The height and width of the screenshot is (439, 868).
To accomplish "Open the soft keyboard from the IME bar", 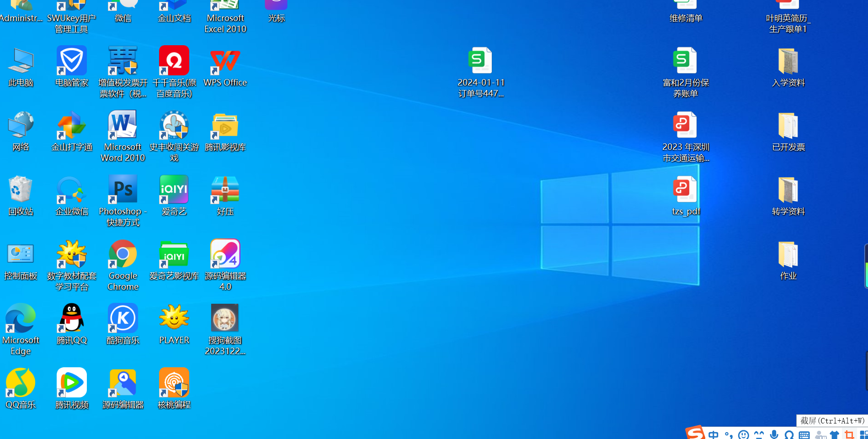I will (x=804, y=435).
